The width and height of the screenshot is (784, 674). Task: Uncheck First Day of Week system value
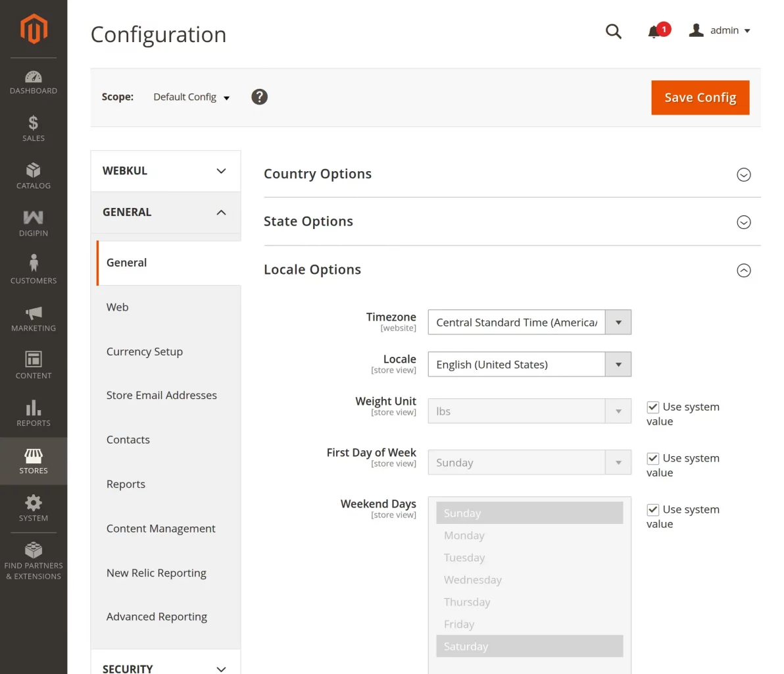(x=653, y=459)
